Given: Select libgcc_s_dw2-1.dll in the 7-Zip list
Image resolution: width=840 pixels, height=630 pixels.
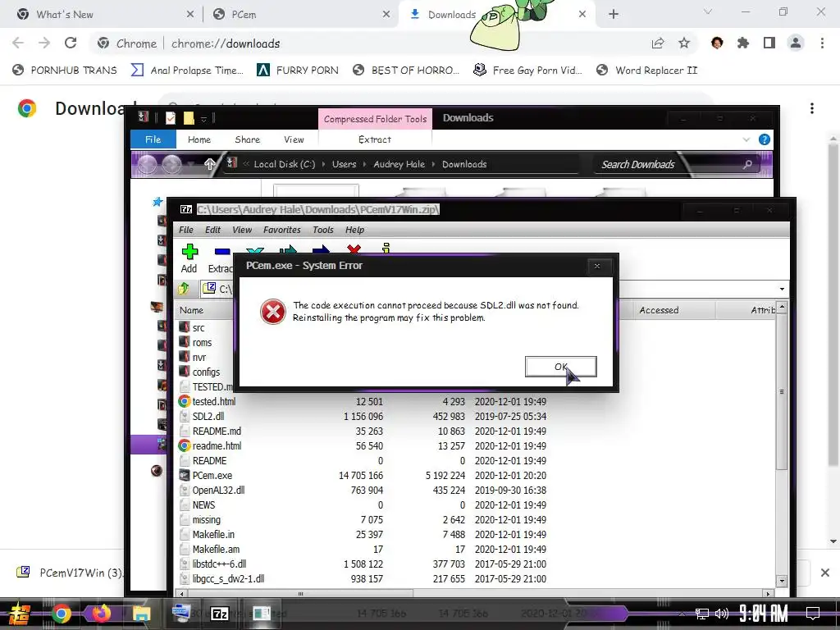Looking at the screenshot, I should tap(228, 578).
